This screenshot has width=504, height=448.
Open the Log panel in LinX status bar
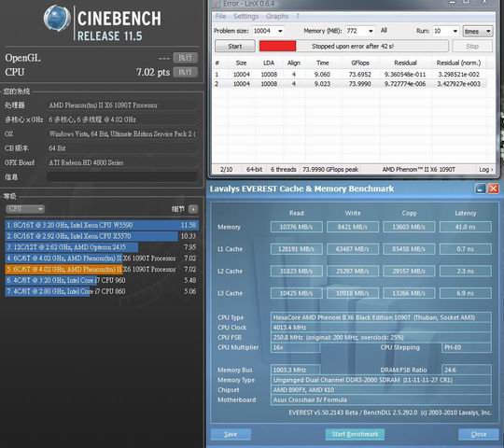[485, 169]
